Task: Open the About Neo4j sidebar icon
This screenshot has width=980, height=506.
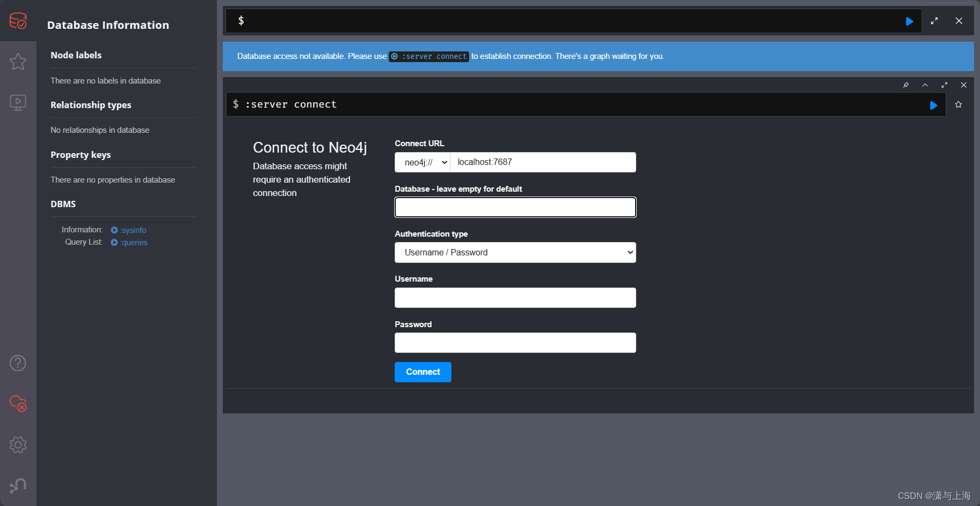Action: [18, 485]
